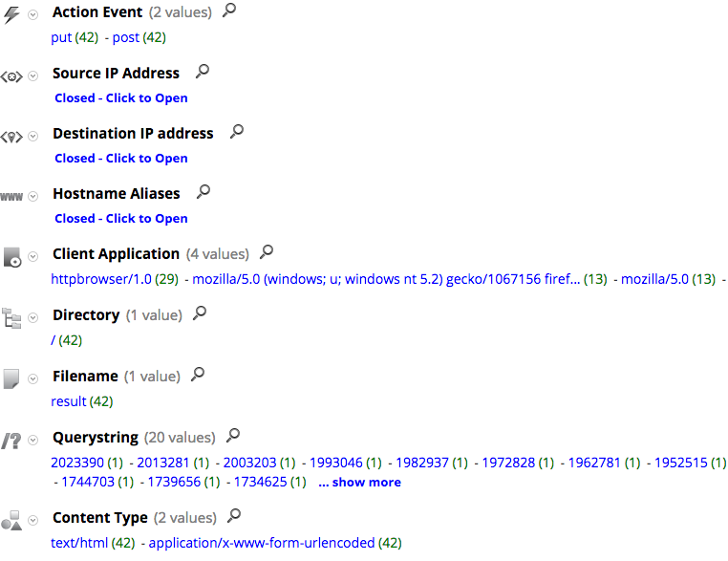Open the Filename options dropdown
This screenshot has height=561, width=728.
(x=33, y=379)
